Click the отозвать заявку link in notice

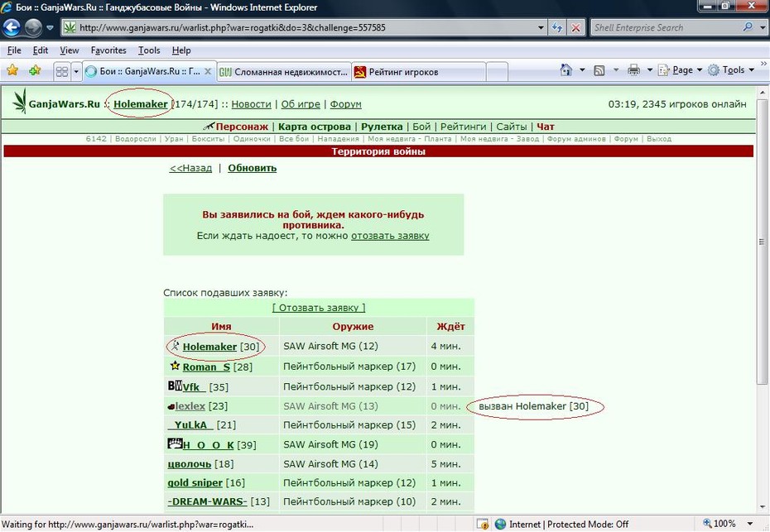click(x=390, y=236)
